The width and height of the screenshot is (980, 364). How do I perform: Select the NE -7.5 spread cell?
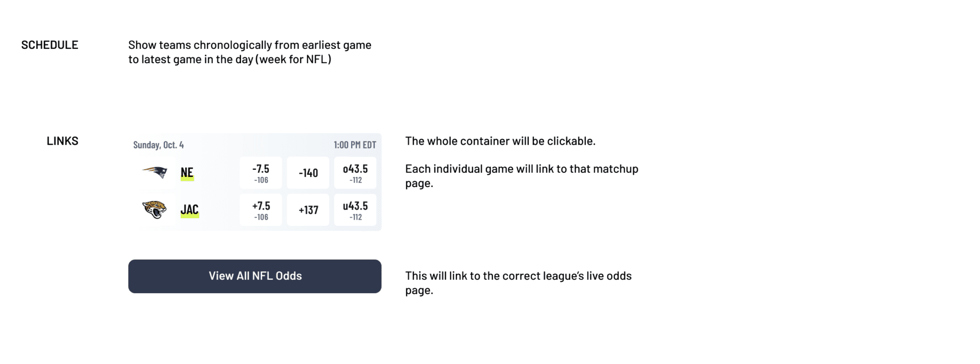click(260, 173)
